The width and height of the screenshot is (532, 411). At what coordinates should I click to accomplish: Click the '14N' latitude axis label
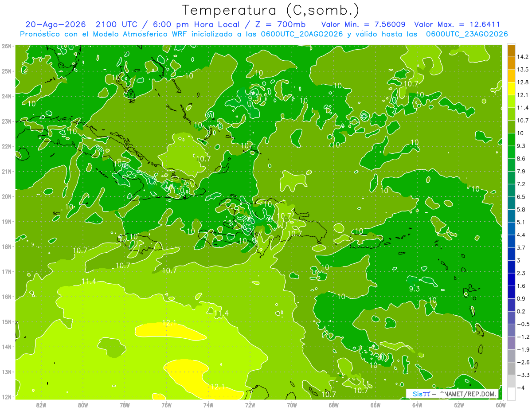pos(6,347)
